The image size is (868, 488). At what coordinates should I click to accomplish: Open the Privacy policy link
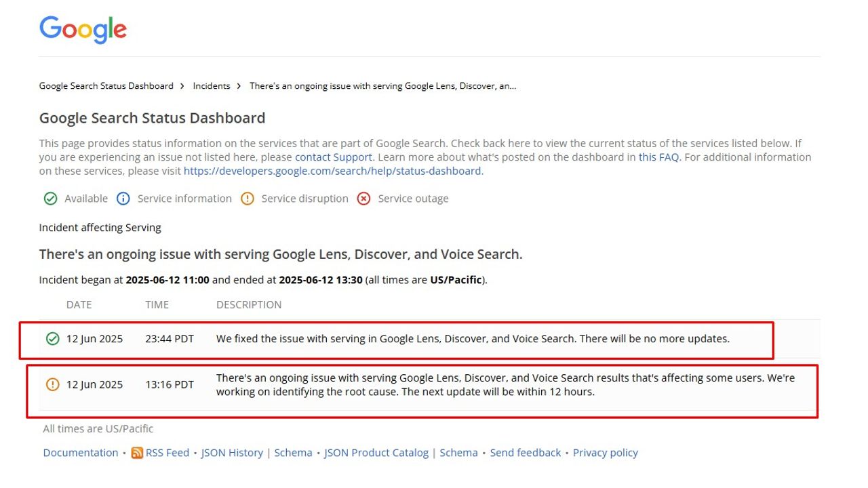coord(605,453)
